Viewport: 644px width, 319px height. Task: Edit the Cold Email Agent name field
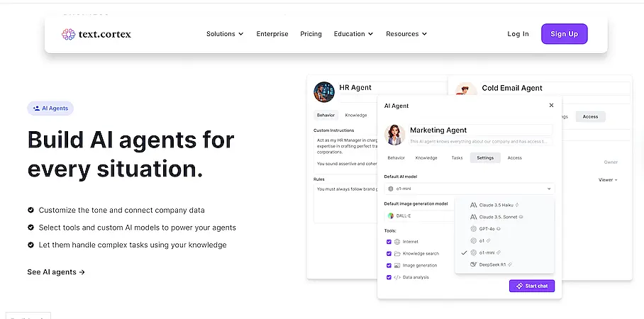pyautogui.click(x=555, y=88)
